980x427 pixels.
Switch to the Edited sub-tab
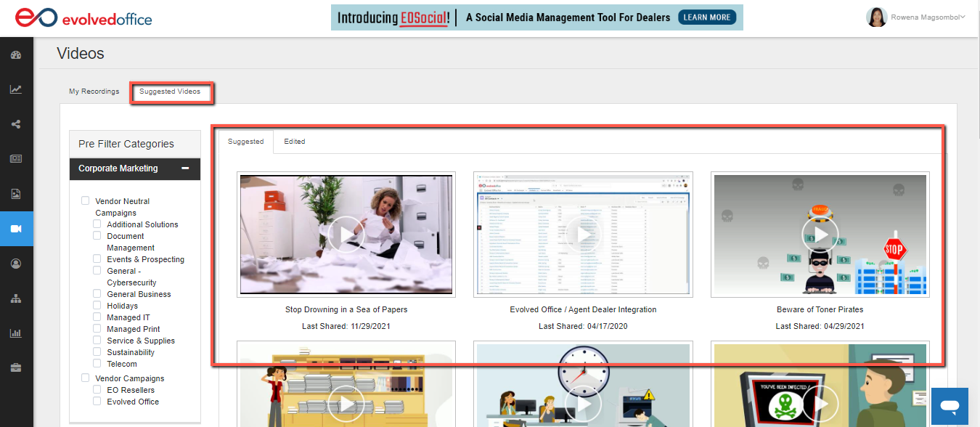click(295, 142)
